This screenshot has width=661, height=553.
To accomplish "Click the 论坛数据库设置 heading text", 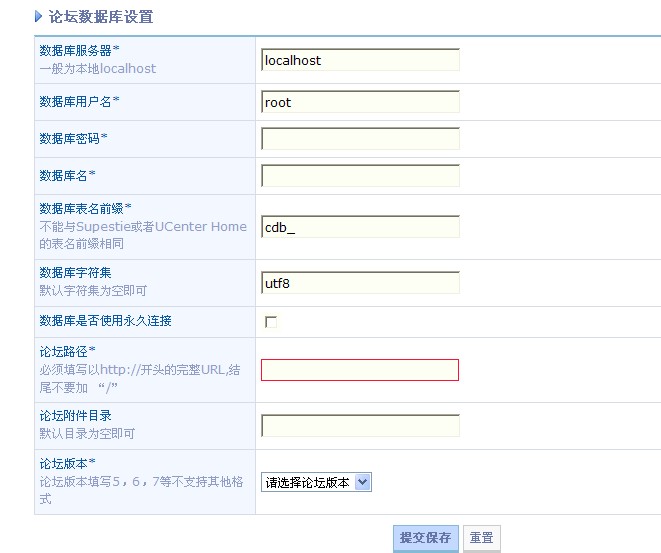I will [101, 17].
